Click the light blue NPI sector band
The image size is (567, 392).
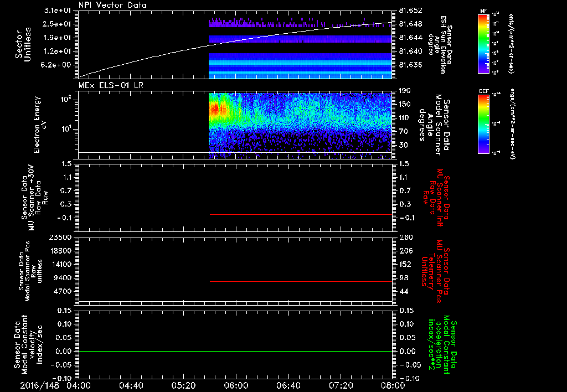[x=301, y=63]
